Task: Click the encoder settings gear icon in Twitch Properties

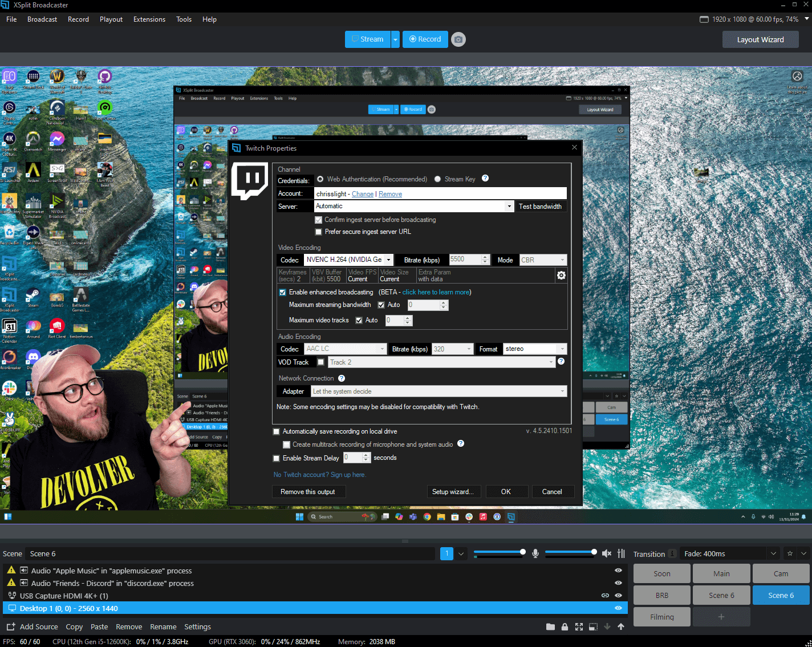Action: pos(561,276)
